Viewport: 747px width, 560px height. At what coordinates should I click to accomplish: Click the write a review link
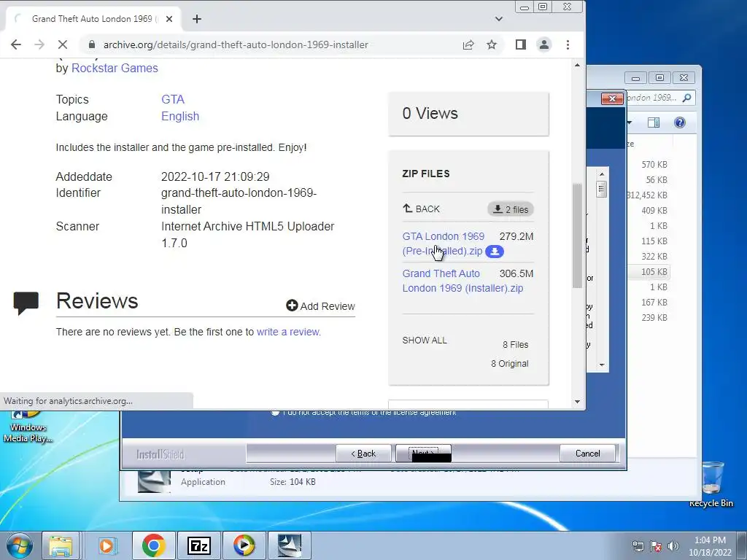[288, 332]
